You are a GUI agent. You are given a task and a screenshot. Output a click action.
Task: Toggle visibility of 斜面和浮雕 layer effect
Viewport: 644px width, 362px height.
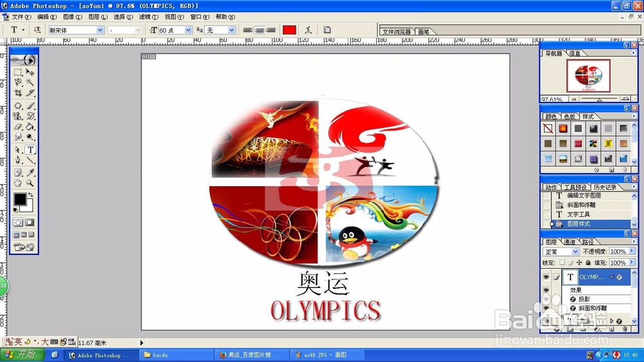click(x=546, y=308)
